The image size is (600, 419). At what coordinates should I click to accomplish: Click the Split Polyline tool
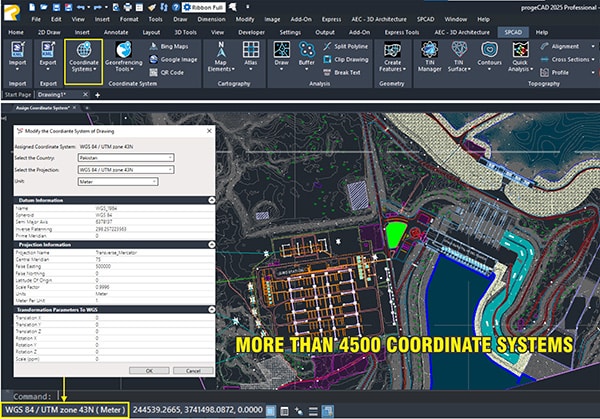[x=346, y=46]
